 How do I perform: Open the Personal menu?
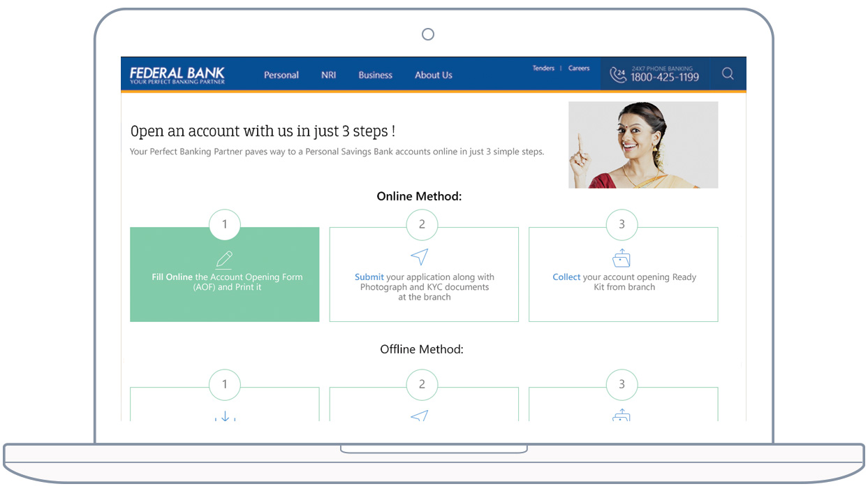(x=281, y=75)
